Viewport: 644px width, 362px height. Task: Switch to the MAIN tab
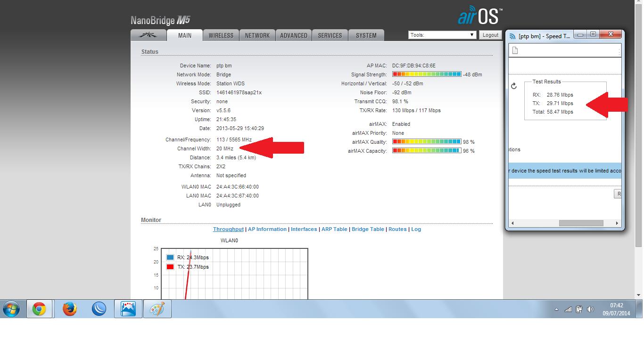click(x=185, y=35)
